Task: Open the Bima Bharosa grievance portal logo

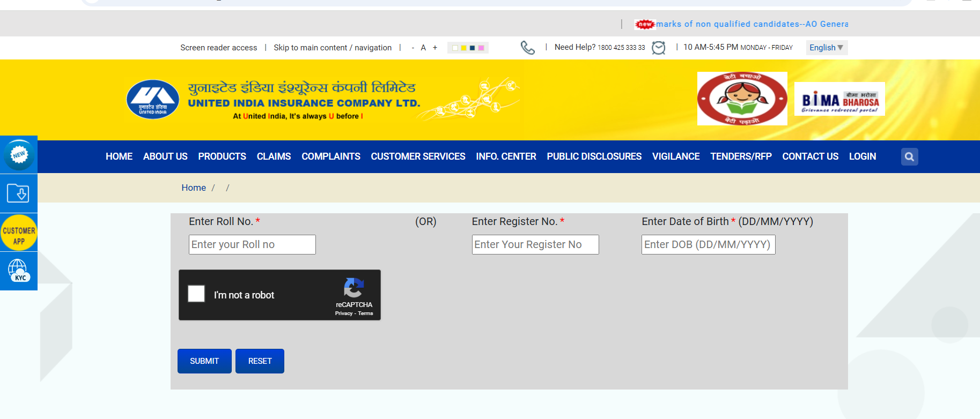Action: point(839,99)
